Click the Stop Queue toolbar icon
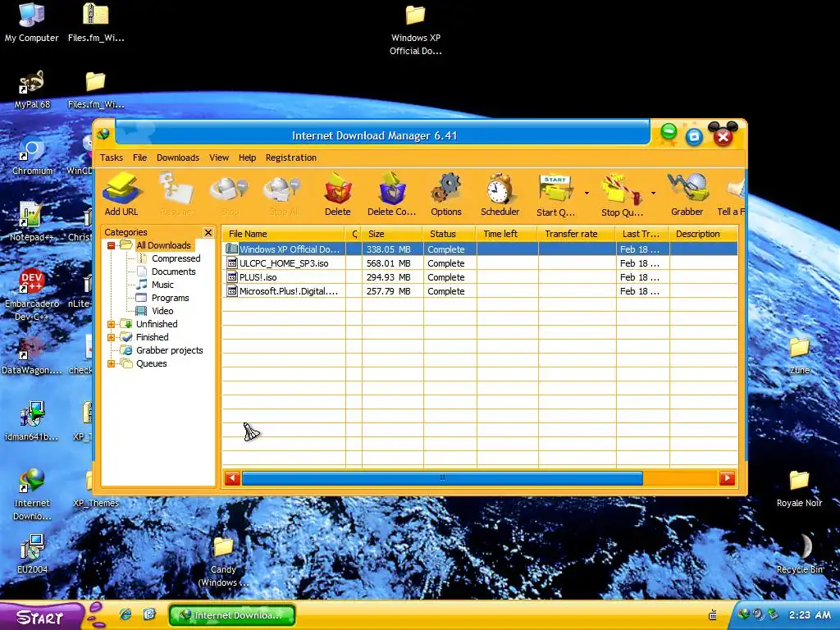This screenshot has width=840, height=630. [x=622, y=194]
